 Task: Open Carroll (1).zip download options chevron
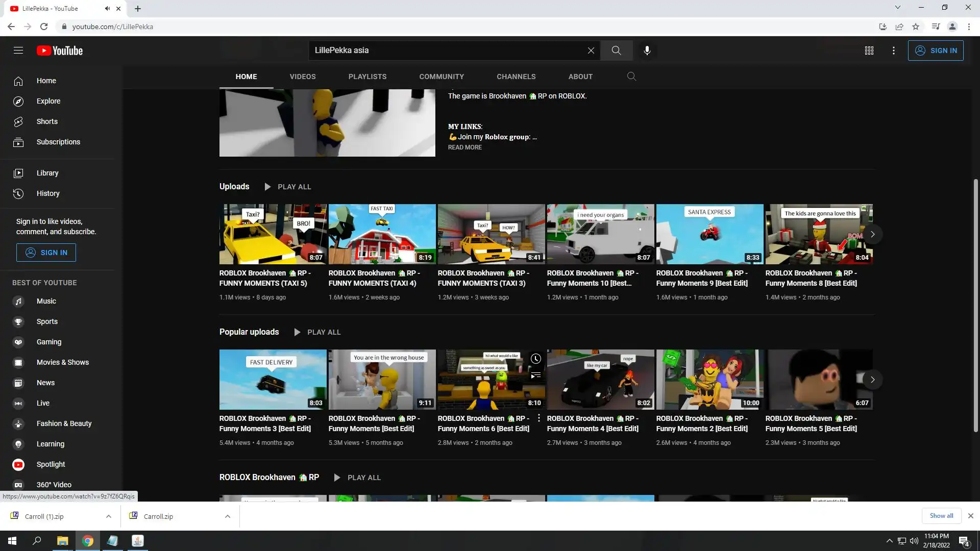(x=109, y=516)
